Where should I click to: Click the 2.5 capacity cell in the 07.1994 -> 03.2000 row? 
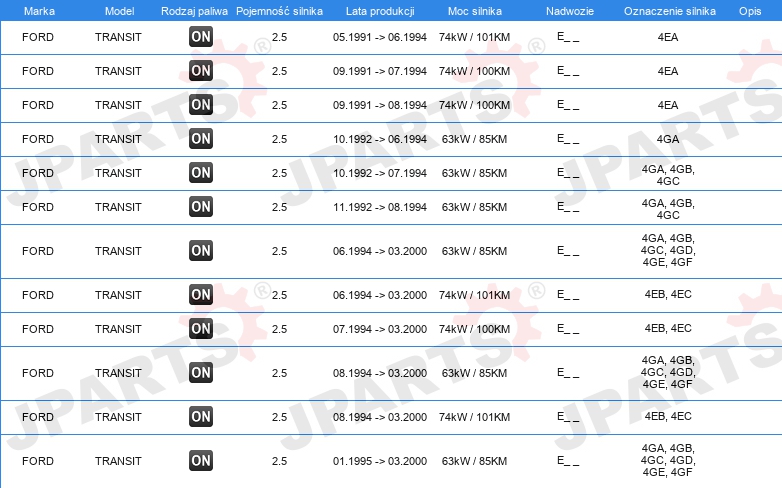tap(279, 329)
